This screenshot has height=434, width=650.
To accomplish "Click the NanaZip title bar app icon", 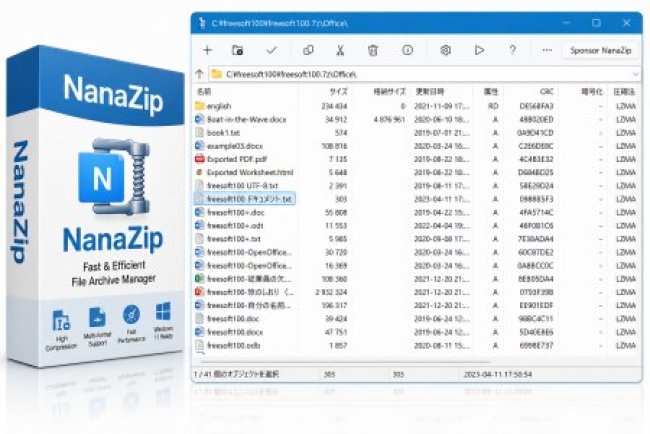I will click(x=202, y=23).
